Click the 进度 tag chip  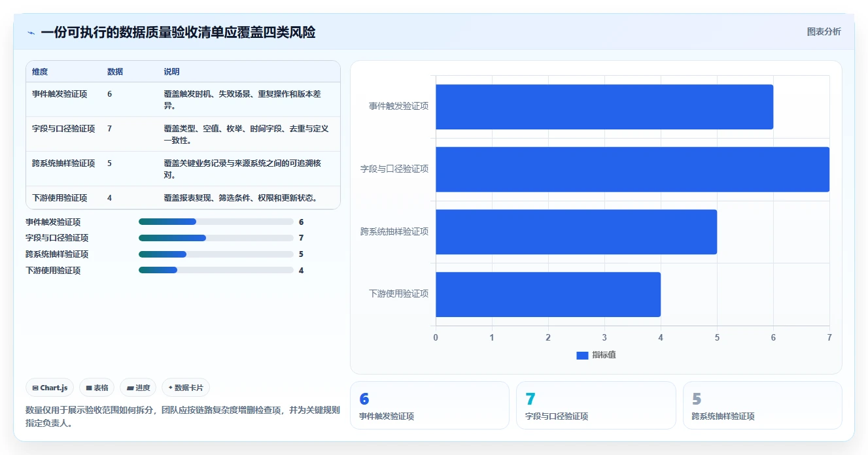[x=138, y=388]
